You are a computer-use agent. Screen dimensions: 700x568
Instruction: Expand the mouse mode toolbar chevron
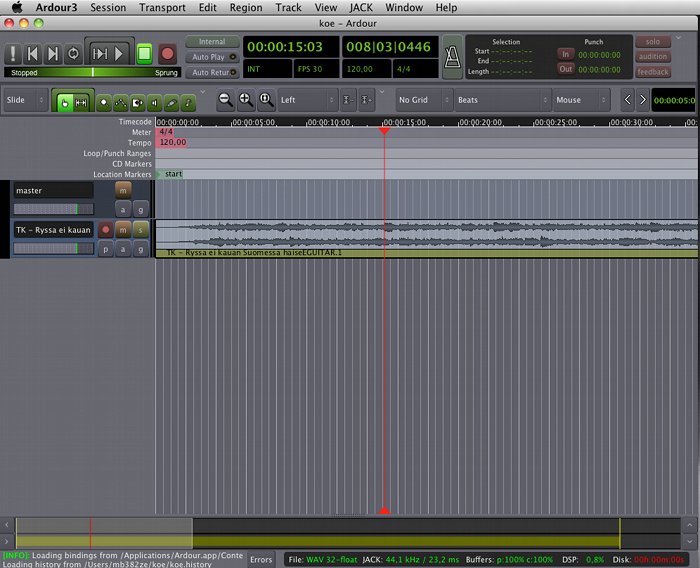pos(203,92)
